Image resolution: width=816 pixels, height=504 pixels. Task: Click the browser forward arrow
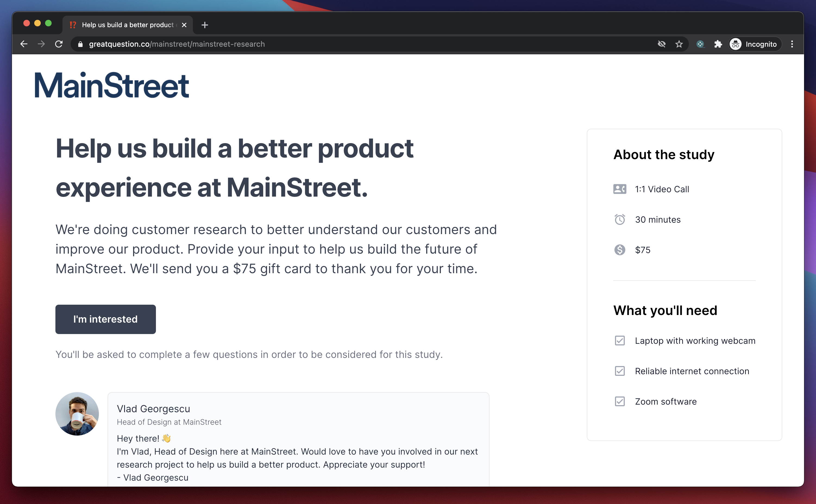(x=41, y=44)
